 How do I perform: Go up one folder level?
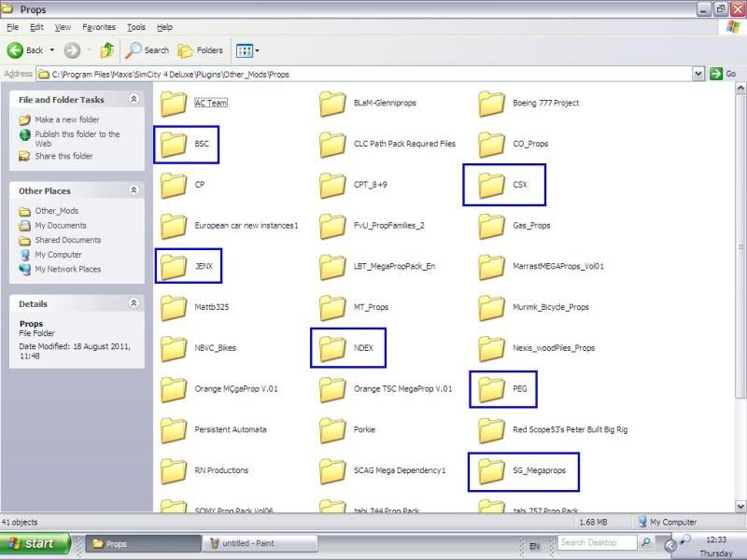[107, 50]
